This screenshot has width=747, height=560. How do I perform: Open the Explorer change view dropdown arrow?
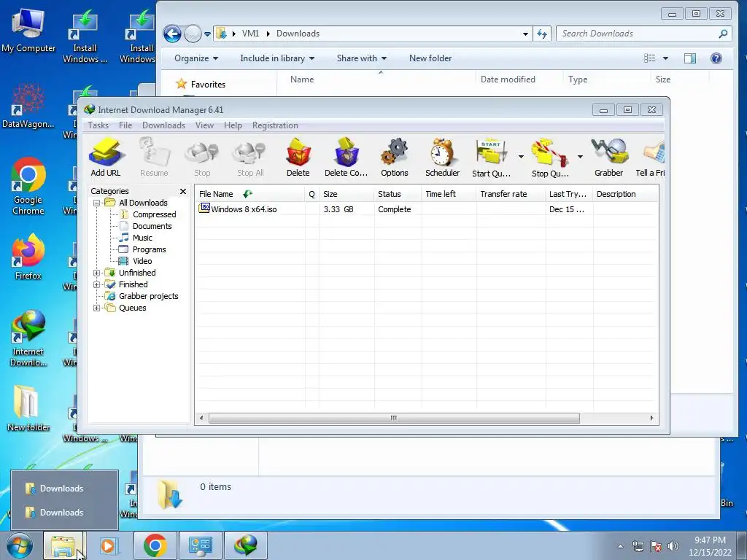[x=665, y=58]
